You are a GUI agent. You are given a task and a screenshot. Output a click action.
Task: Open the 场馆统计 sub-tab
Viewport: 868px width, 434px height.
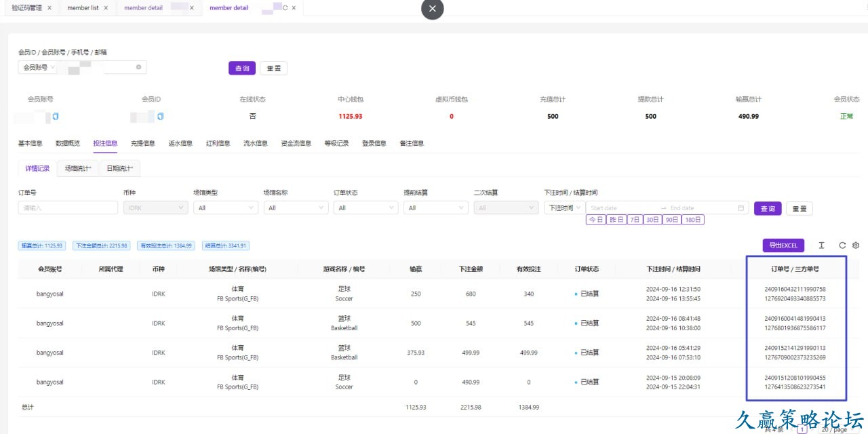[x=78, y=168]
